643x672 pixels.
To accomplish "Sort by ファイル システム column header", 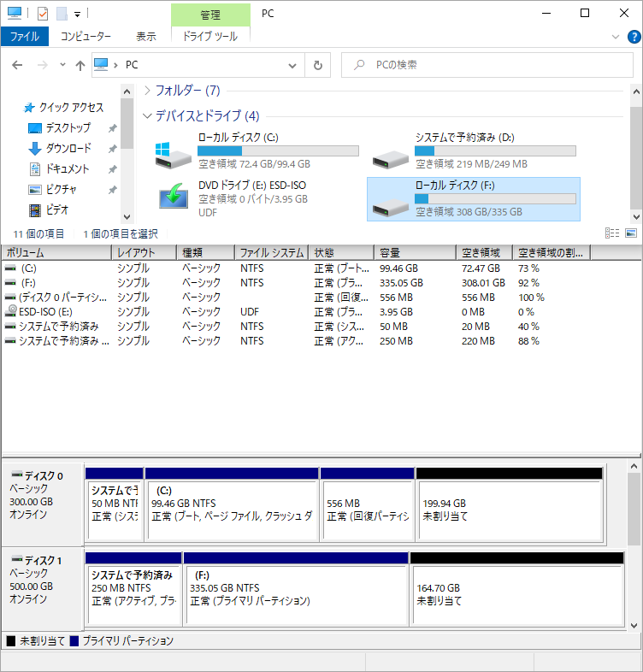I will (x=271, y=253).
